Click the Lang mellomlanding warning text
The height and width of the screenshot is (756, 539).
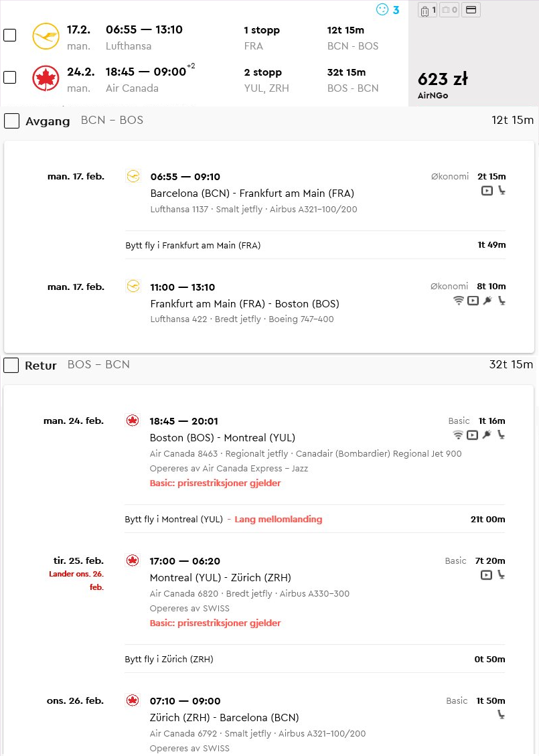(x=278, y=519)
